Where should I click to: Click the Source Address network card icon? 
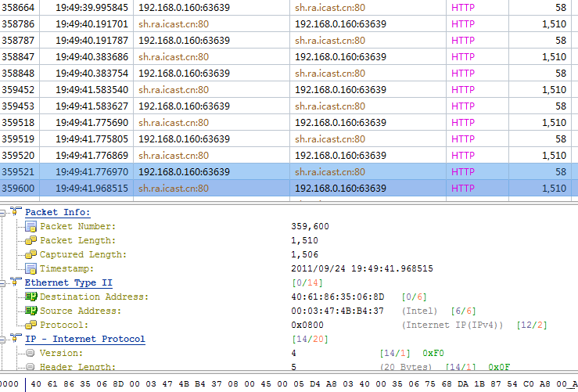[31, 311]
